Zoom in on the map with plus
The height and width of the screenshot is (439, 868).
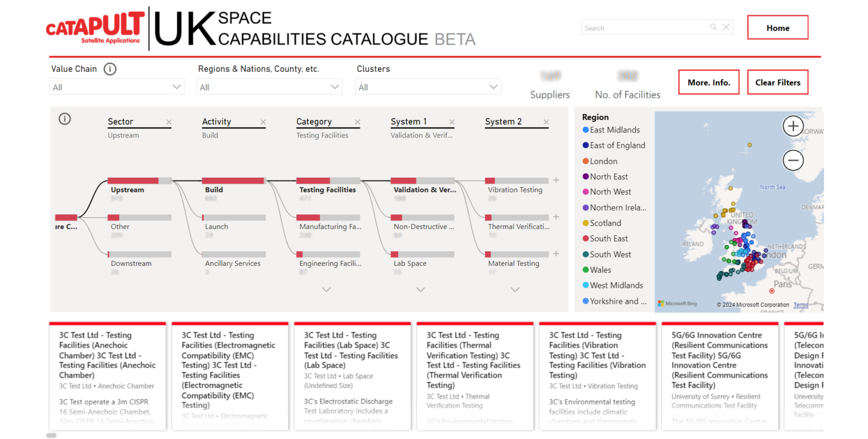[x=793, y=126]
